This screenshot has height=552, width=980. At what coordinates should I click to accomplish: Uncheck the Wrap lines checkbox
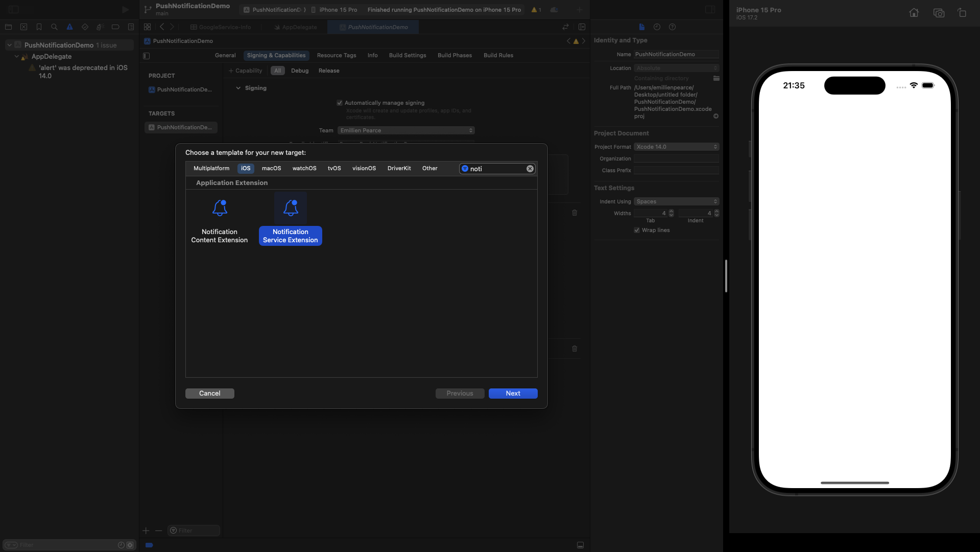click(x=637, y=231)
